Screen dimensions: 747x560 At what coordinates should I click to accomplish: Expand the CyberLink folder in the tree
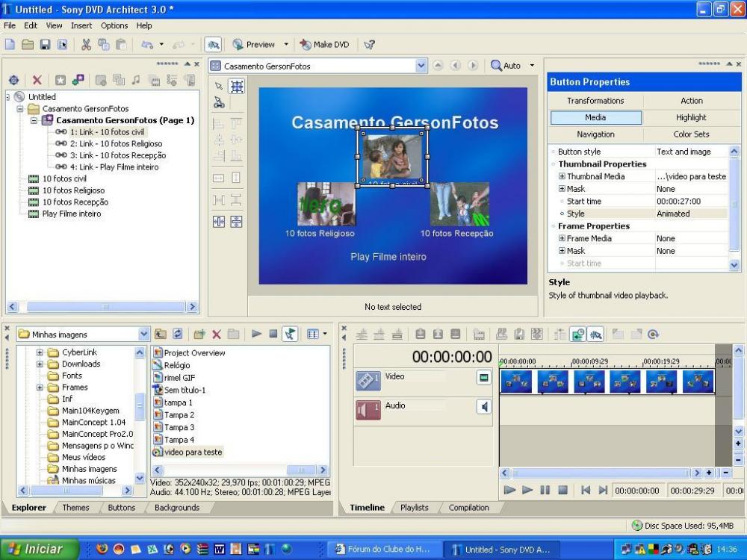tap(40, 352)
